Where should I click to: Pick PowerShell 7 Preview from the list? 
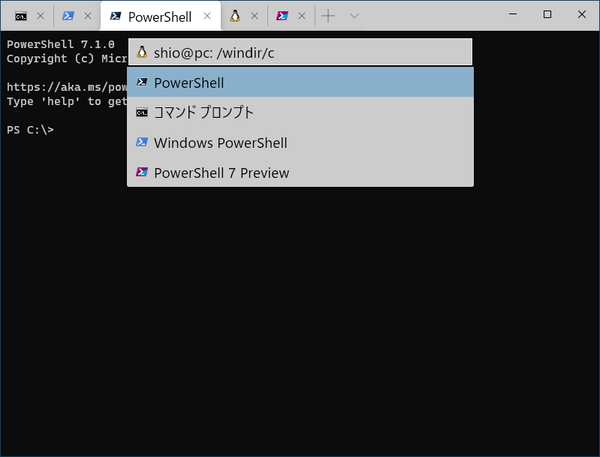[x=300, y=173]
